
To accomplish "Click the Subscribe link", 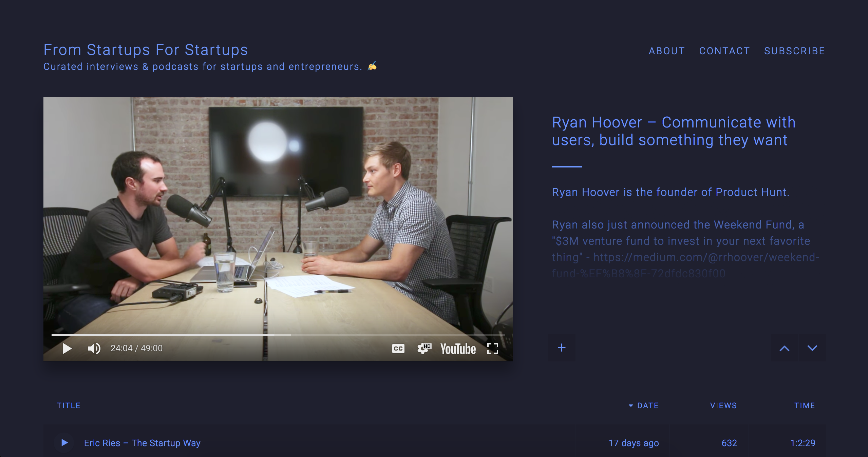I will pyautogui.click(x=794, y=51).
